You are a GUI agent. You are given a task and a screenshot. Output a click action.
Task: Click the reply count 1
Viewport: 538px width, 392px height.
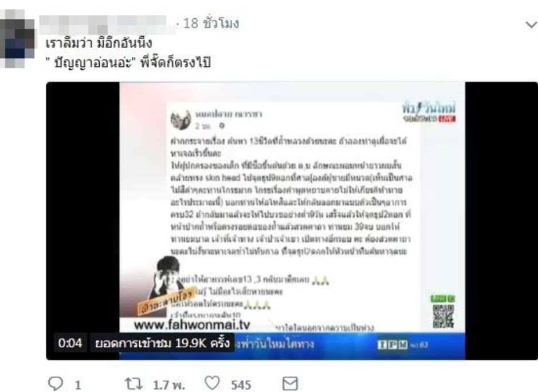[78, 385]
